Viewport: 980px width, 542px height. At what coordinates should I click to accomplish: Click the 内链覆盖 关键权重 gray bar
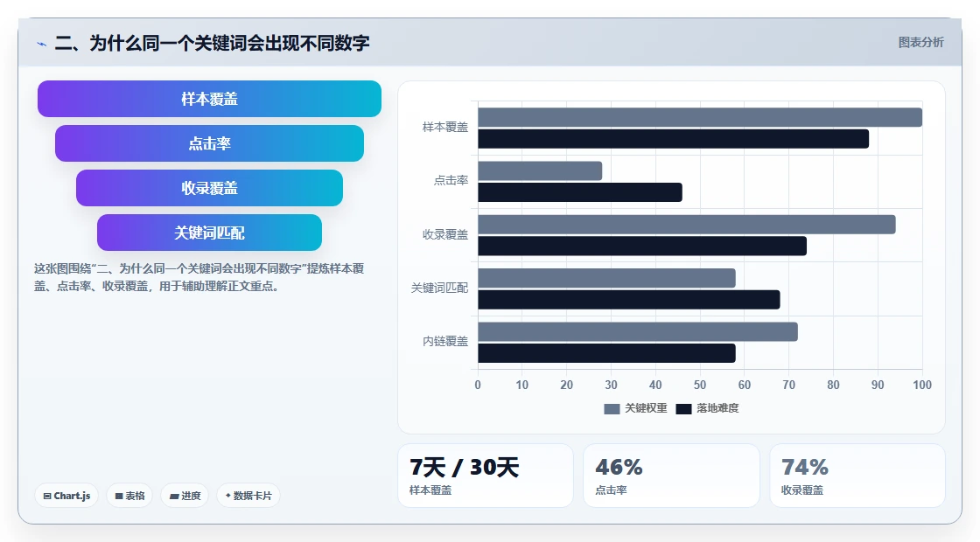pyautogui.click(x=638, y=331)
